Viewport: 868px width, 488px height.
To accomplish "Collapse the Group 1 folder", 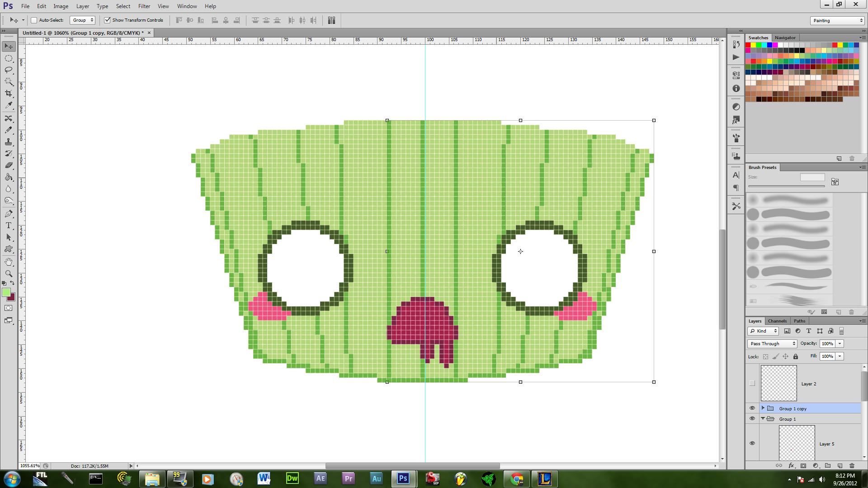I will point(763,419).
